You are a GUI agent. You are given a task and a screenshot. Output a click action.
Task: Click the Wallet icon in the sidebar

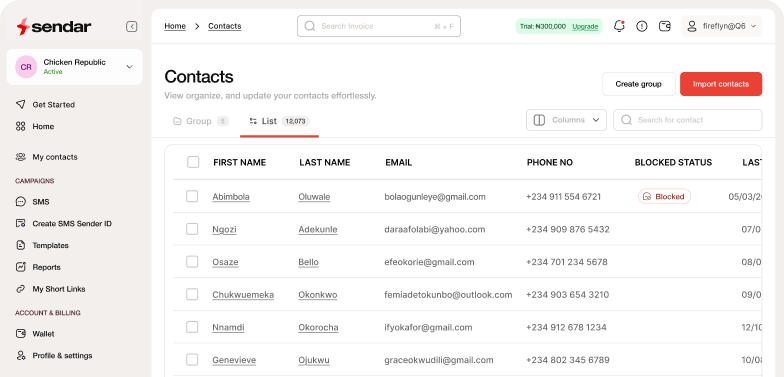(20, 334)
